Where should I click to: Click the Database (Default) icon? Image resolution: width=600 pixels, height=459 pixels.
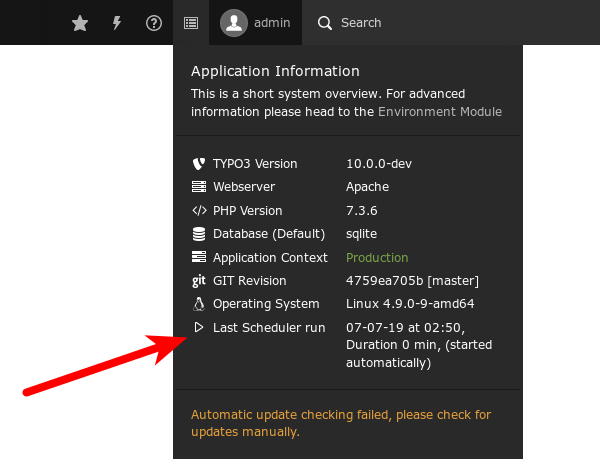click(198, 234)
